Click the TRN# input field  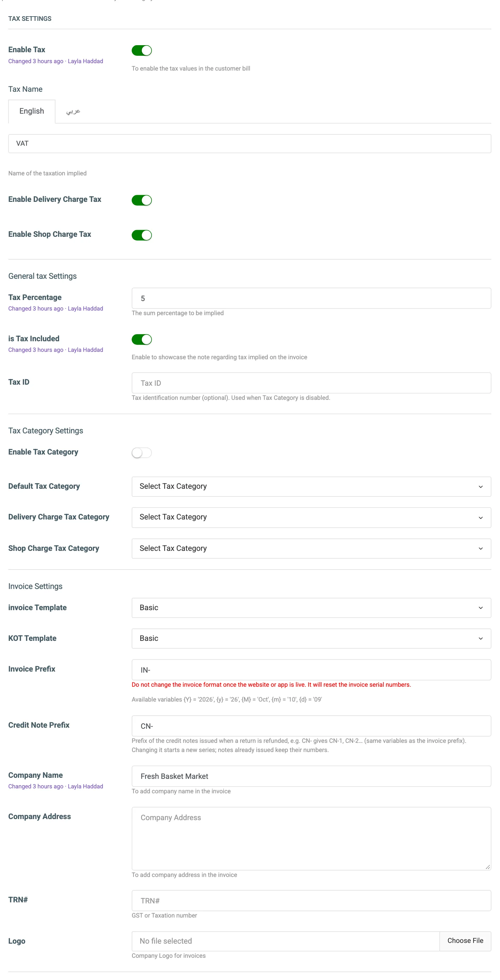pos(311,901)
